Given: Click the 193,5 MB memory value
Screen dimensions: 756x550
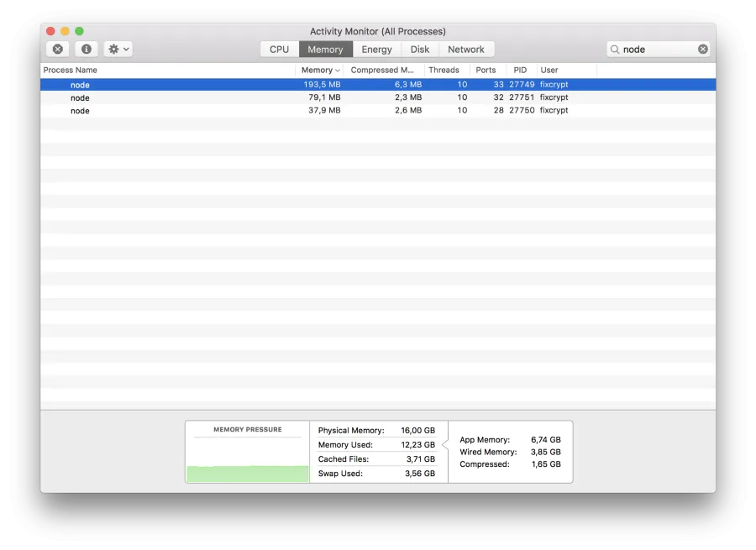Looking at the screenshot, I should 322,84.
